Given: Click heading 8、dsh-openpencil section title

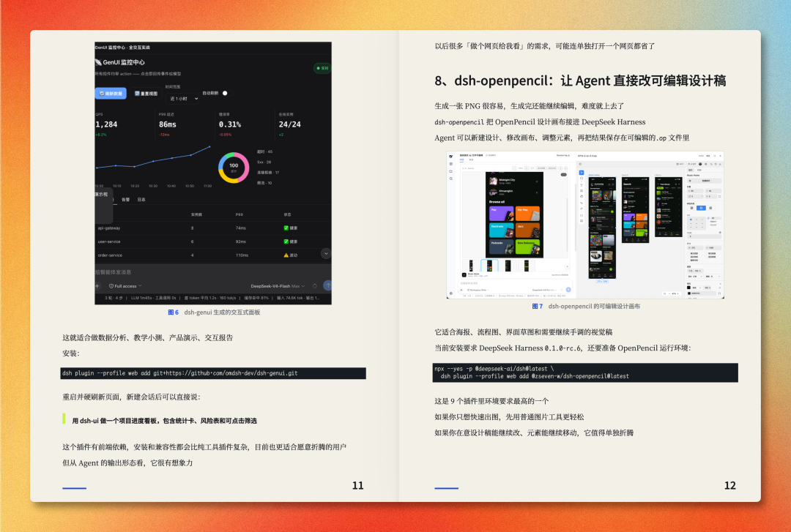Looking at the screenshot, I should pyautogui.click(x=580, y=80).
